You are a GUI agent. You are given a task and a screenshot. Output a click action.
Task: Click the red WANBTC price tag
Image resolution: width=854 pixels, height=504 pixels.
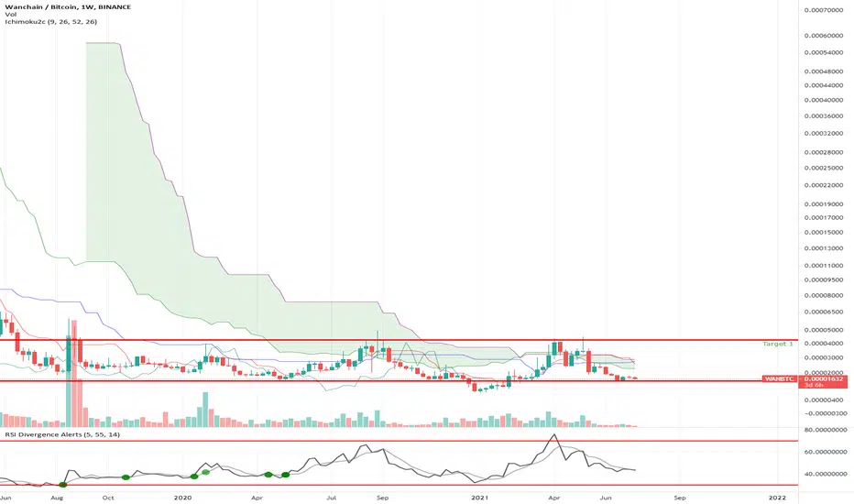[780, 378]
